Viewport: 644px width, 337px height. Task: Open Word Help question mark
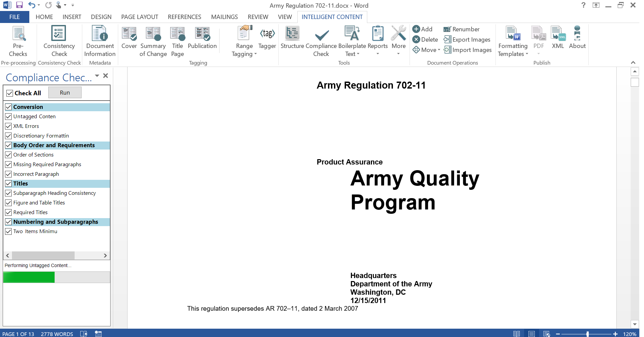[583, 5]
